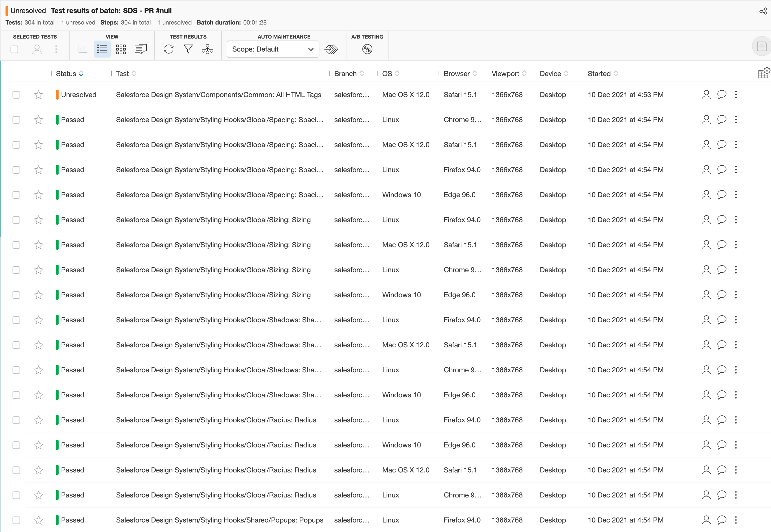Switch to grid view of tests
771x532 pixels.
[x=121, y=49]
